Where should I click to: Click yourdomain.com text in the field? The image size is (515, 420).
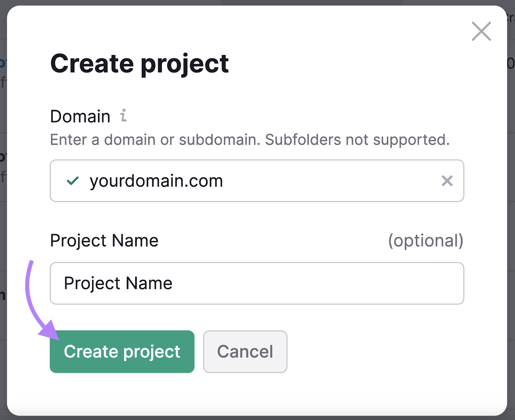click(156, 181)
